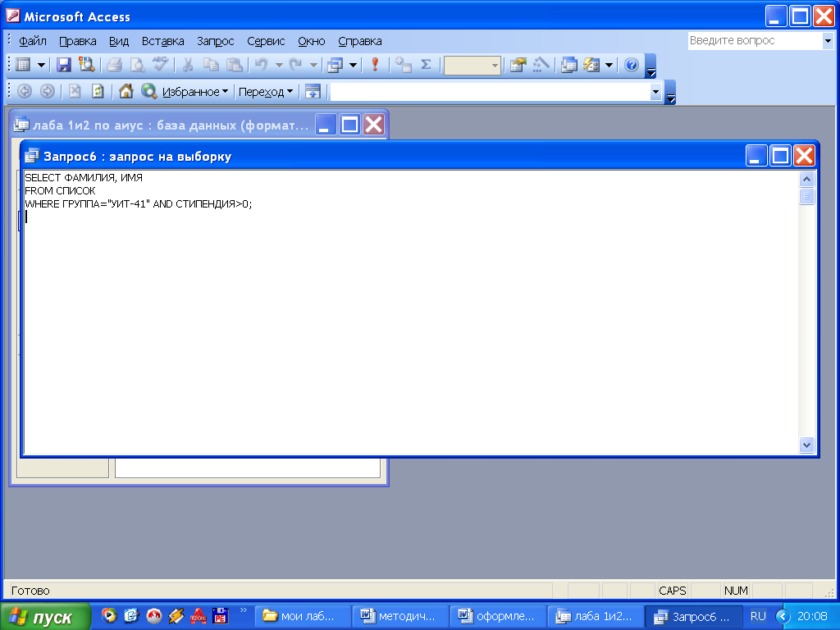Screen dimensions: 840x630
Task: Click the Web Stop icon
Action: tap(75, 92)
